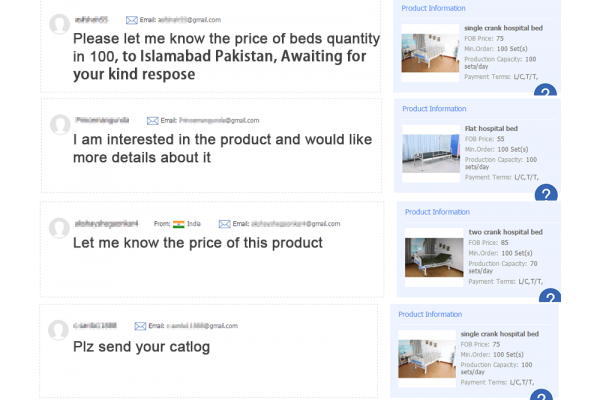Click the India flag icon

(179, 224)
